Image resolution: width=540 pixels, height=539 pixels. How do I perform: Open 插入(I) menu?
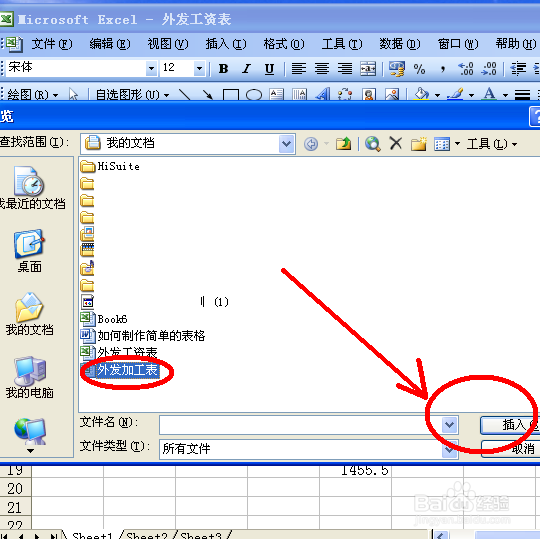226,44
